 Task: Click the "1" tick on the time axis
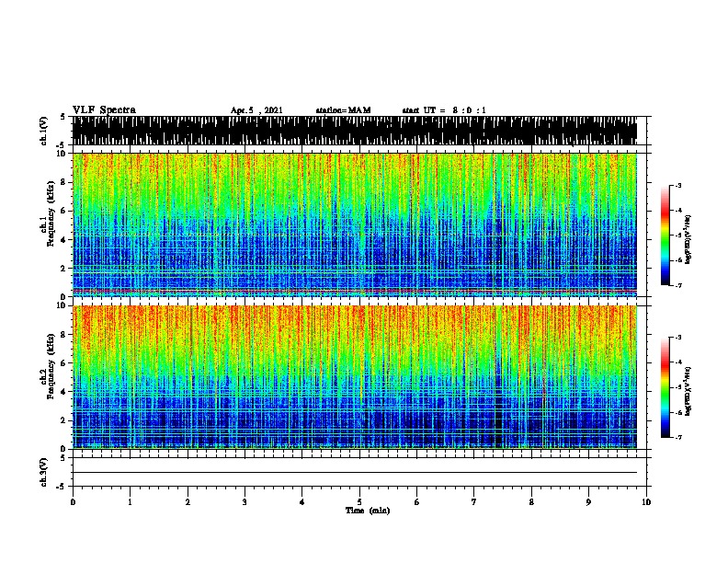pos(130,501)
